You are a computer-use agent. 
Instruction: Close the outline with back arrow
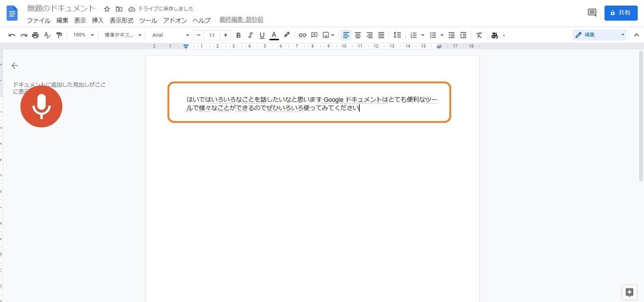14,66
